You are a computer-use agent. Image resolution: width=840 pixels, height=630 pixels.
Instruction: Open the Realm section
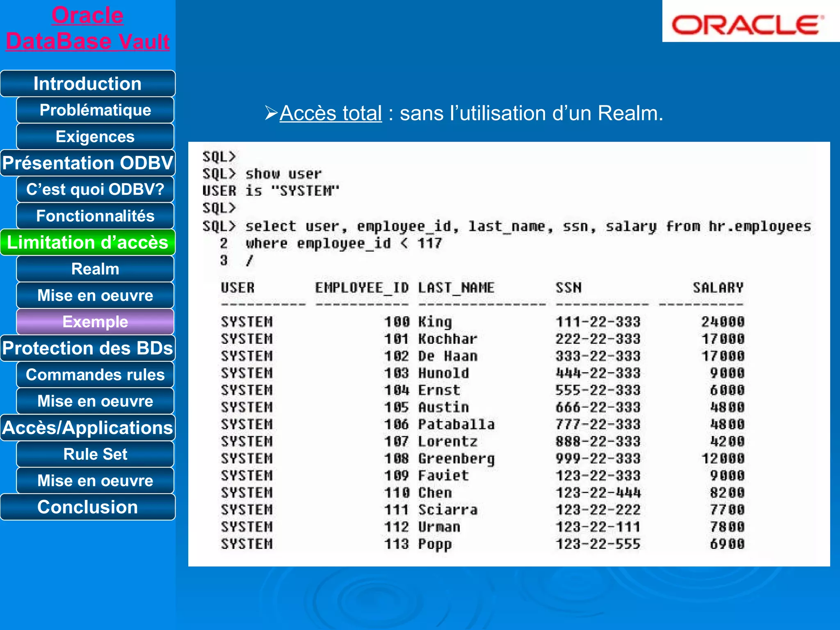[95, 269]
